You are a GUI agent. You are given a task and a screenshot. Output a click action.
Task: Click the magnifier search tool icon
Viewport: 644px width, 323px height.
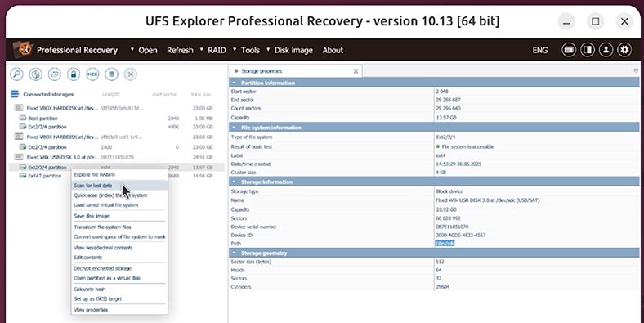click(16, 74)
